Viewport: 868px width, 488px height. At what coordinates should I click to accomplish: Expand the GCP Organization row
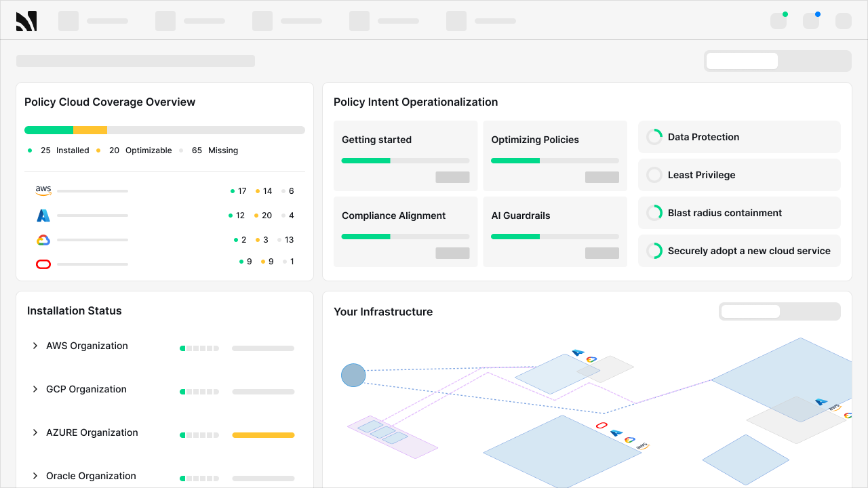click(35, 389)
